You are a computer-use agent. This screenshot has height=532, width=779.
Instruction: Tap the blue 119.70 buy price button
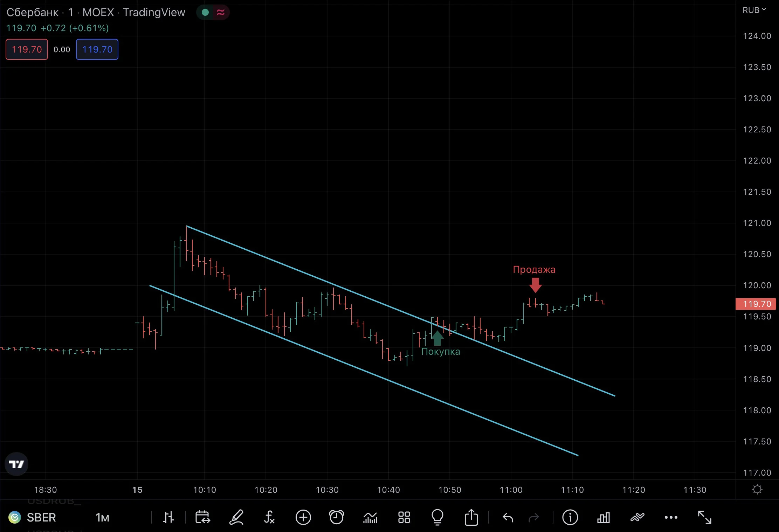(97, 49)
